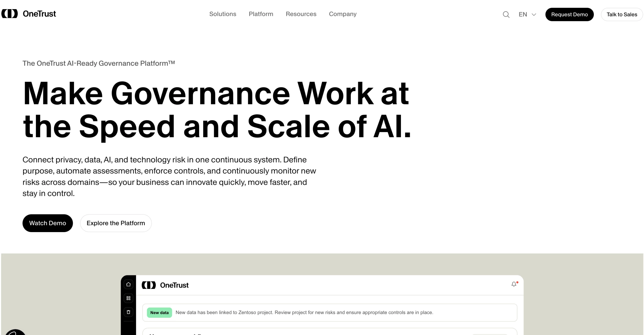Click Explore the Platform button

click(x=116, y=223)
